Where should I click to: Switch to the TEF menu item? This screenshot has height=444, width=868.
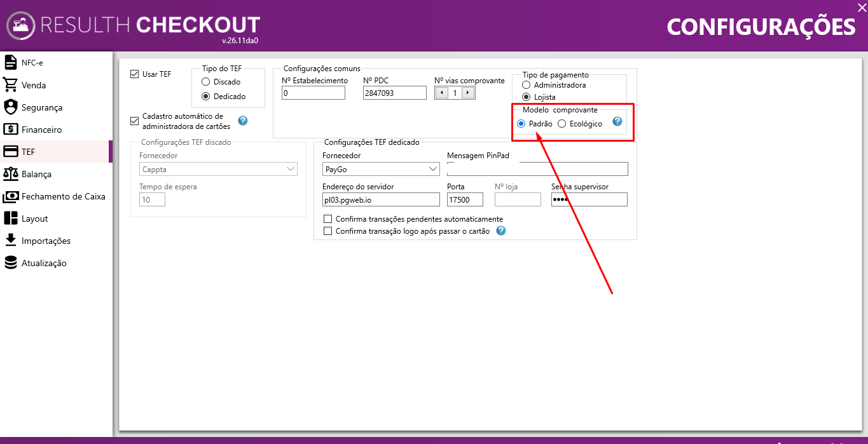click(56, 152)
